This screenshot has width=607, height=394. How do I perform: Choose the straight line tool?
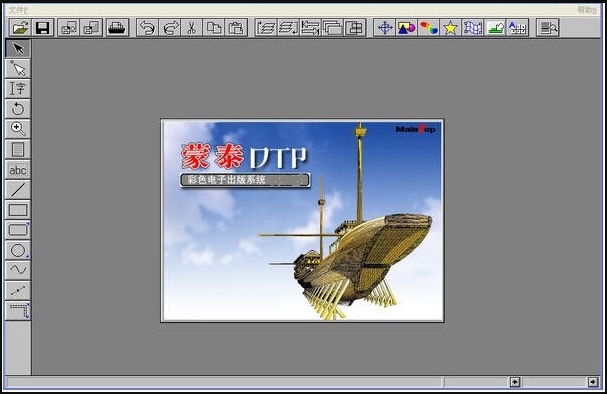[18, 190]
